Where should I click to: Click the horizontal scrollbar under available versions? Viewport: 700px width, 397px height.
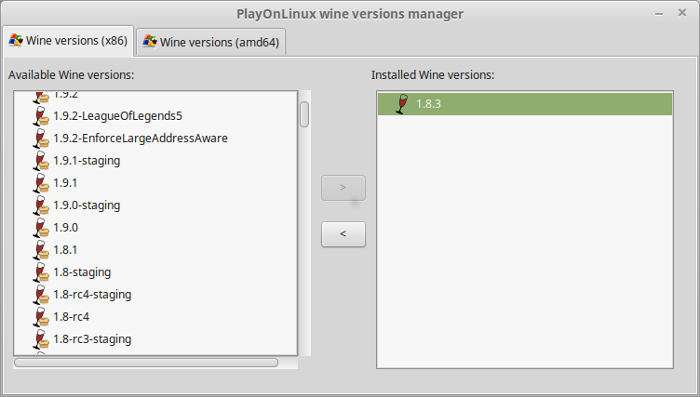146,363
